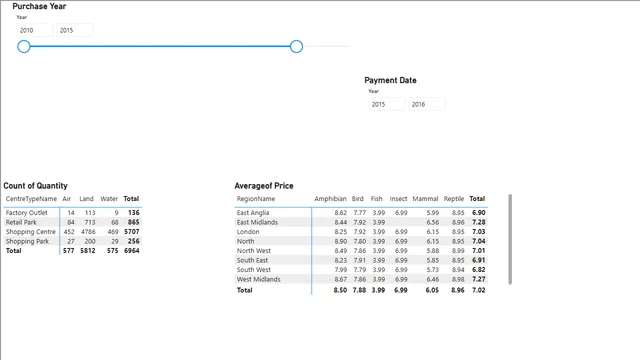Click the Purchase Year start field showing 2010
The image size is (640, 360).
[35, 30]
